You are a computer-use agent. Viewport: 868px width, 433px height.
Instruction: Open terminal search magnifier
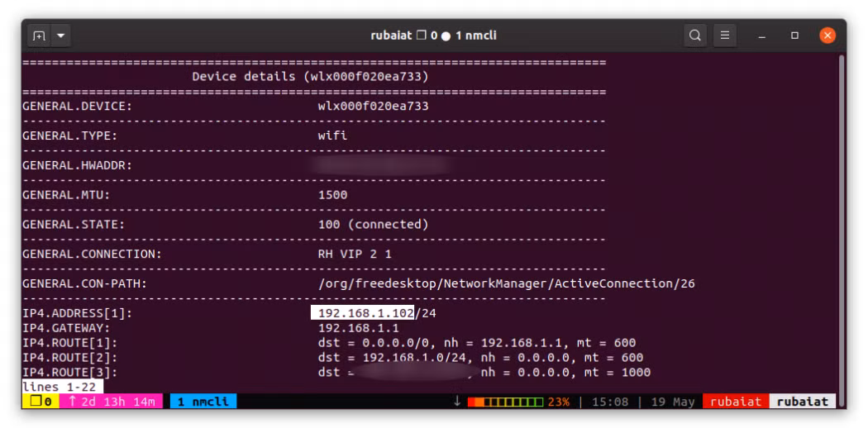(x=694, y=36)
